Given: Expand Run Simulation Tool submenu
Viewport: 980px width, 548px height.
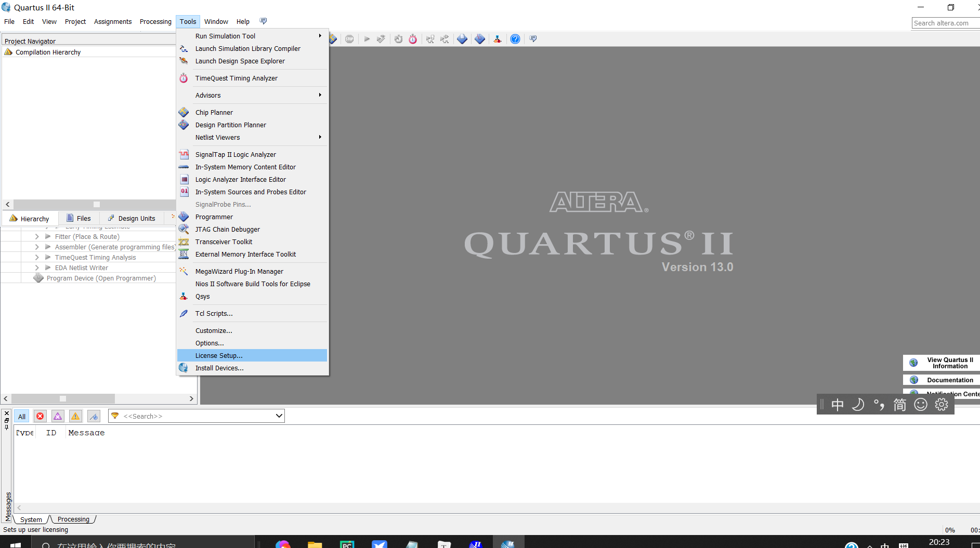Looking at the screenshot, I should (x=252, y=36).
